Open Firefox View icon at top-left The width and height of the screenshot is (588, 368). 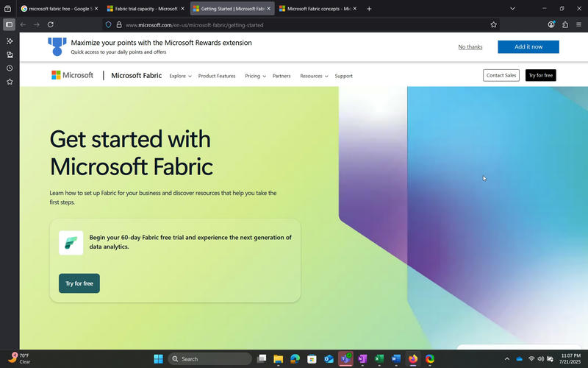point(7,9)
